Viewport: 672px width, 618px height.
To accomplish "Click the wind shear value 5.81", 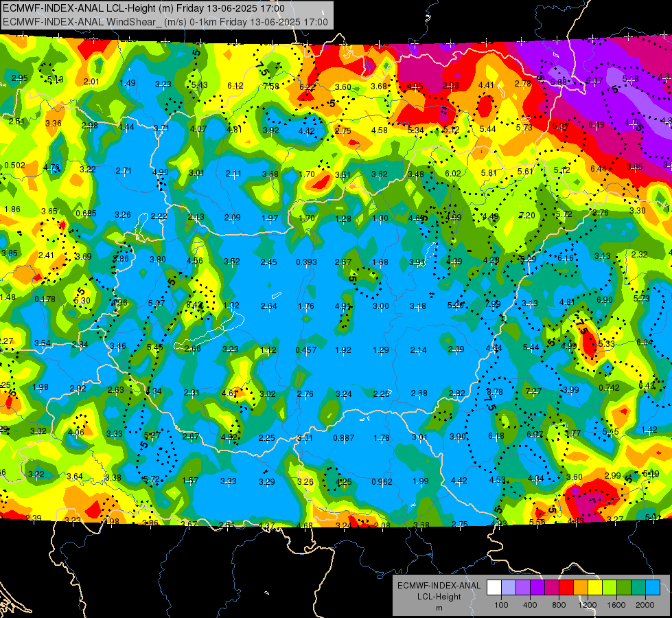I will click(489, 173).
